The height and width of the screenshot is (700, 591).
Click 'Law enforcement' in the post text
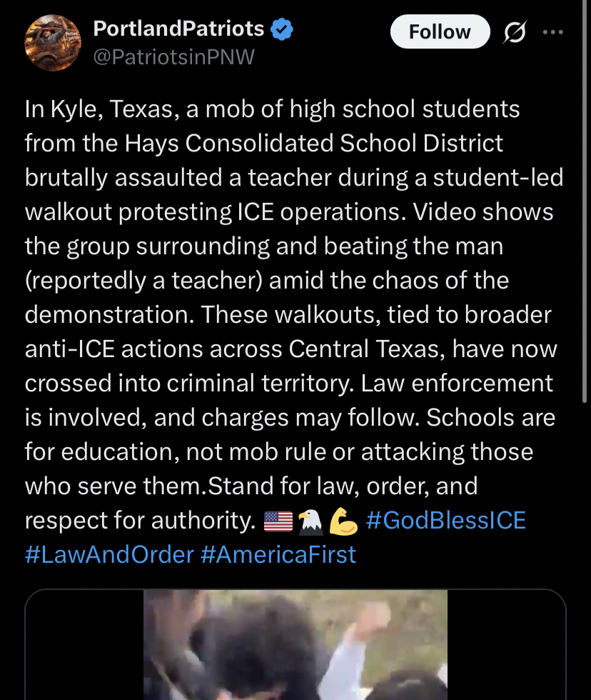457,383
